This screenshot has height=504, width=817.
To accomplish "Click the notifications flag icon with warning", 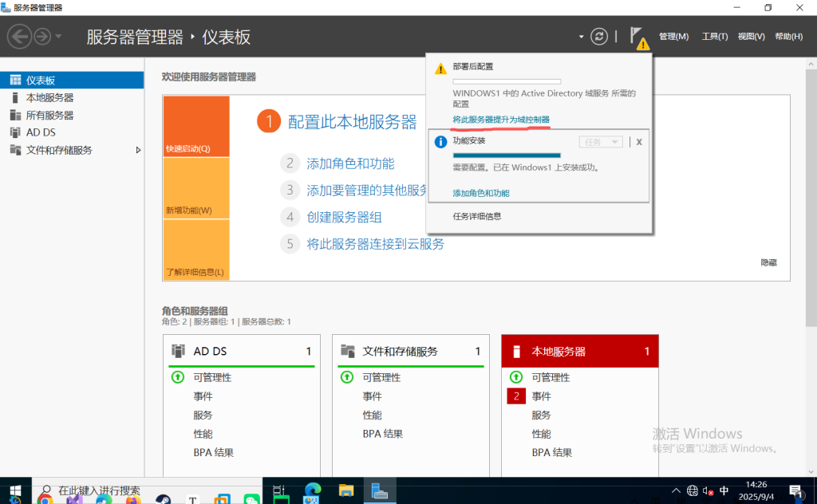I will tap(637, 37).
